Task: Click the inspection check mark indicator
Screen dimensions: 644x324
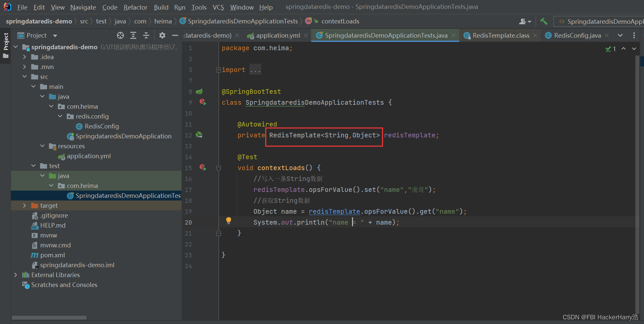Action: click(x=611, y=49)
